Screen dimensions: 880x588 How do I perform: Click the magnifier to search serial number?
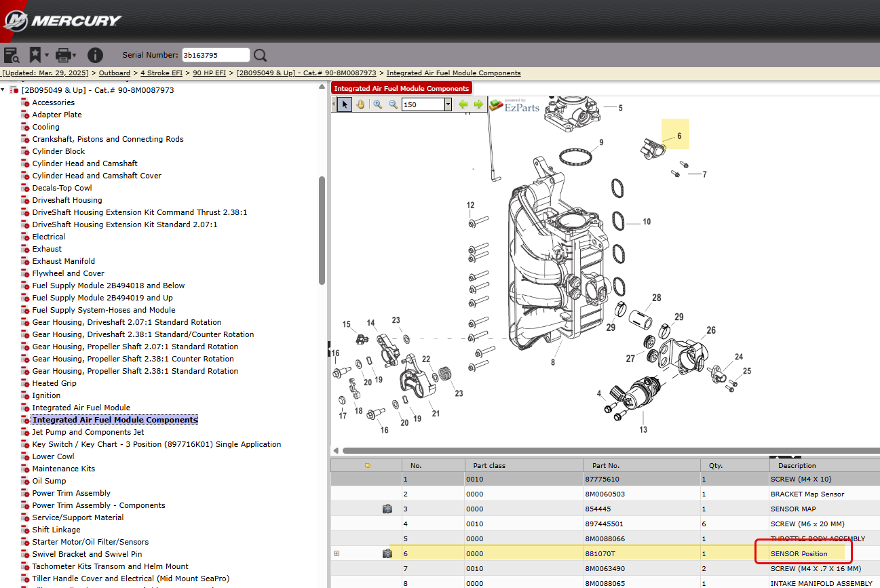[x=261, y=55]
